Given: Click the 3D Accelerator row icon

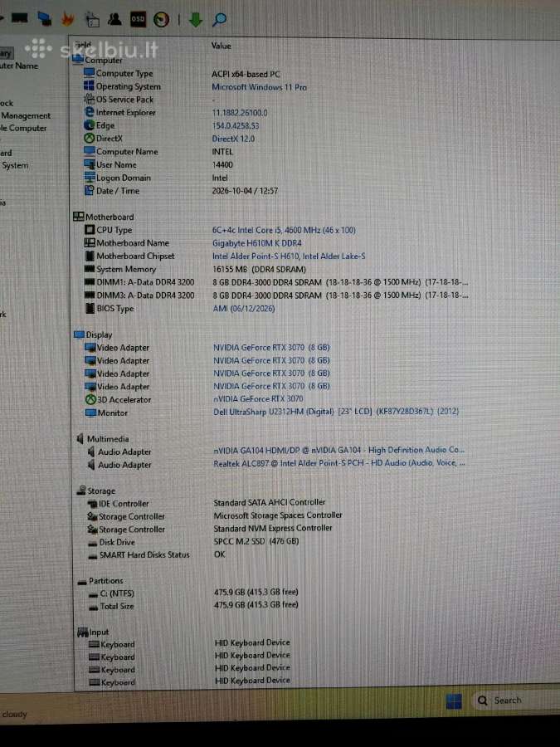Looking at the screenshot, I should point(90,399).
